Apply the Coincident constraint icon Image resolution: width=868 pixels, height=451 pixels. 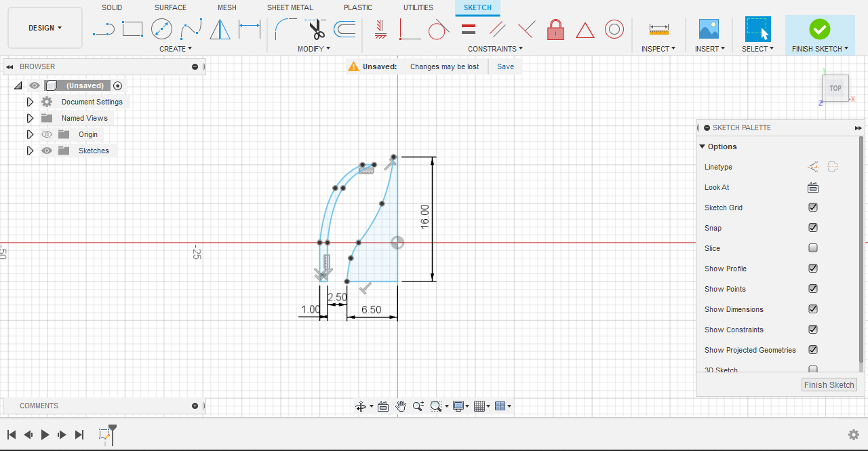pos(410,29)
